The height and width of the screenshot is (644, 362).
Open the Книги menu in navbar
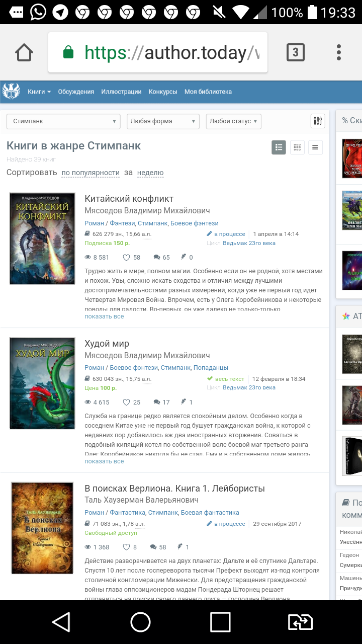tap(39, 92)
